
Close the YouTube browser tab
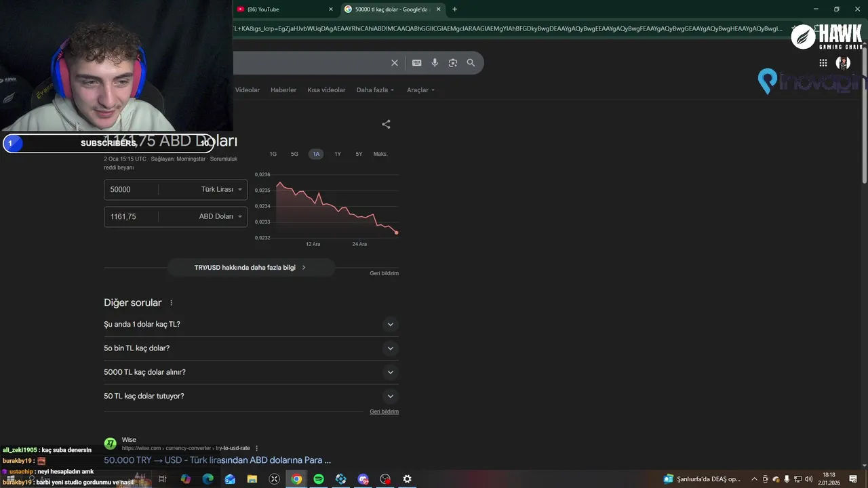click(x=331, y=9)
